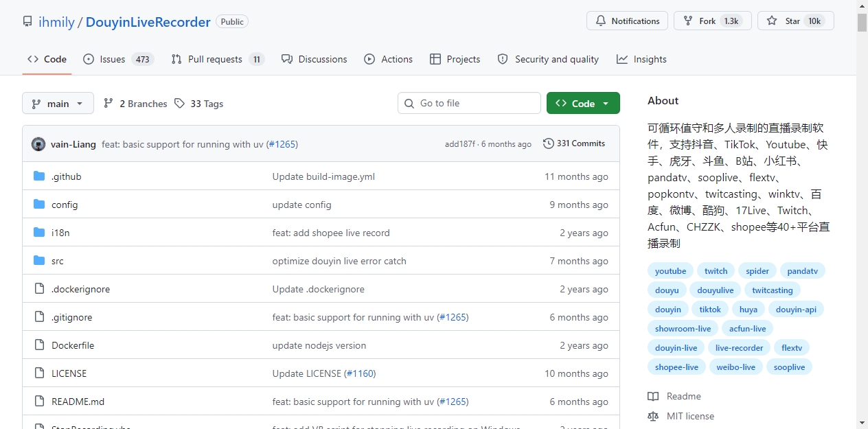The width and height of the screenshot is (868, 429).
Task: Open the vain-Liang author link
Action: pos(73,144)
